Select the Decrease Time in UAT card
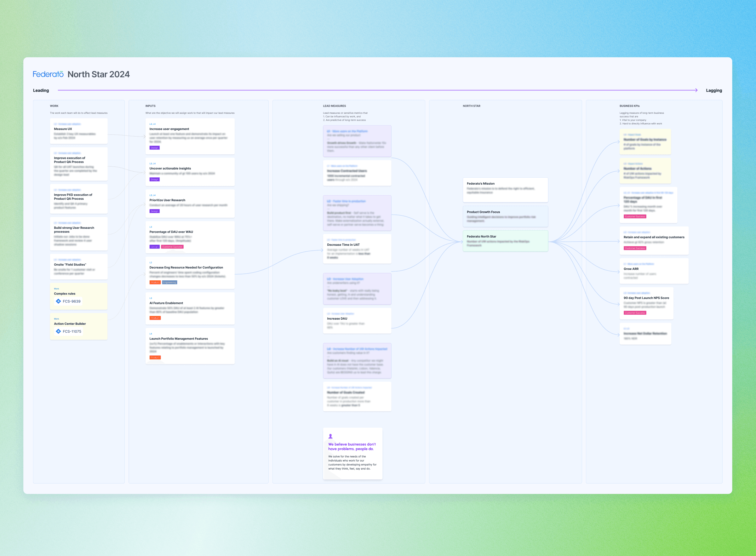This screenshot has width=756, height=556. 357,249
